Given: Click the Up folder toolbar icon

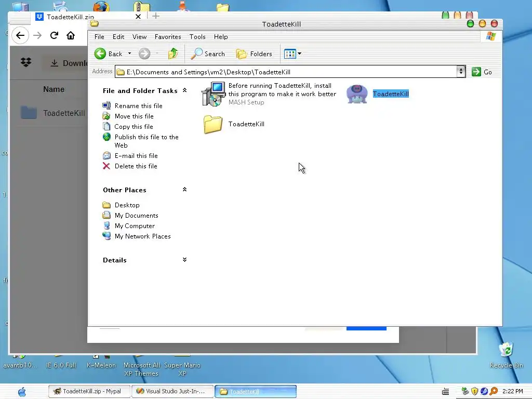Looking at the screenshot, I should point(173,54).
